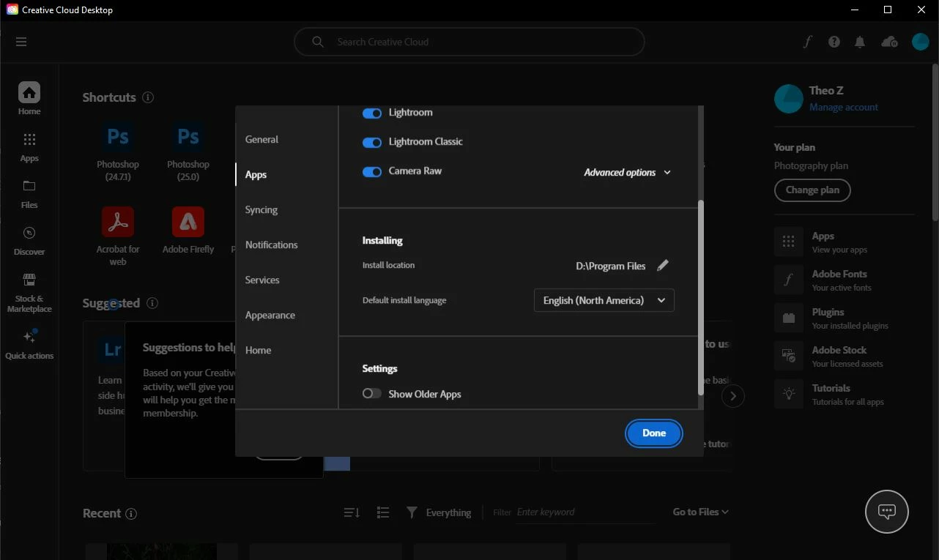
Task: Open Adobe Firefly shortcut
Action: (x=188, y=231)
